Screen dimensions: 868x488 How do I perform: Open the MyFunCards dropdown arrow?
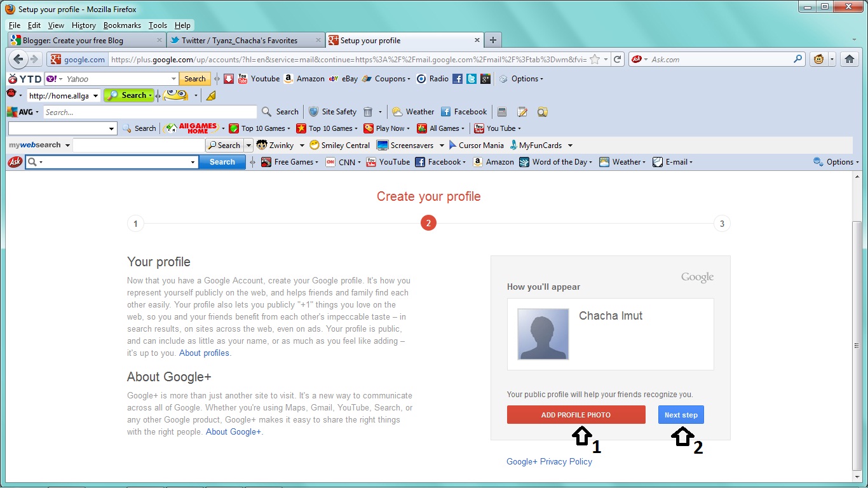tap(570, 145)
